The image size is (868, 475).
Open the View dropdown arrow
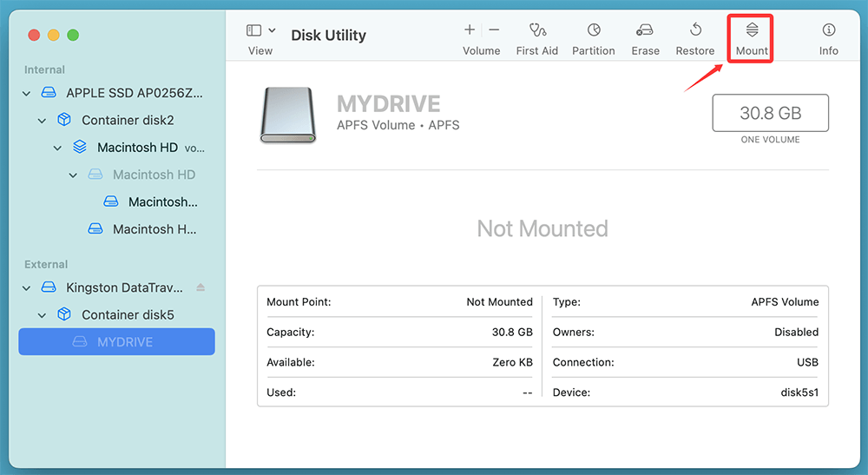pyautogui.click(x=272, y=30)
